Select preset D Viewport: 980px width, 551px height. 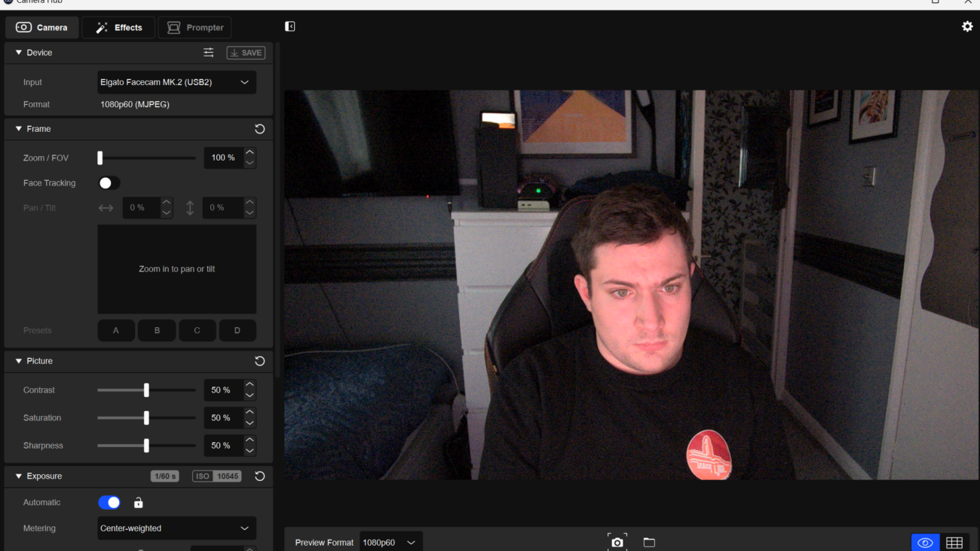coord(237,330)
